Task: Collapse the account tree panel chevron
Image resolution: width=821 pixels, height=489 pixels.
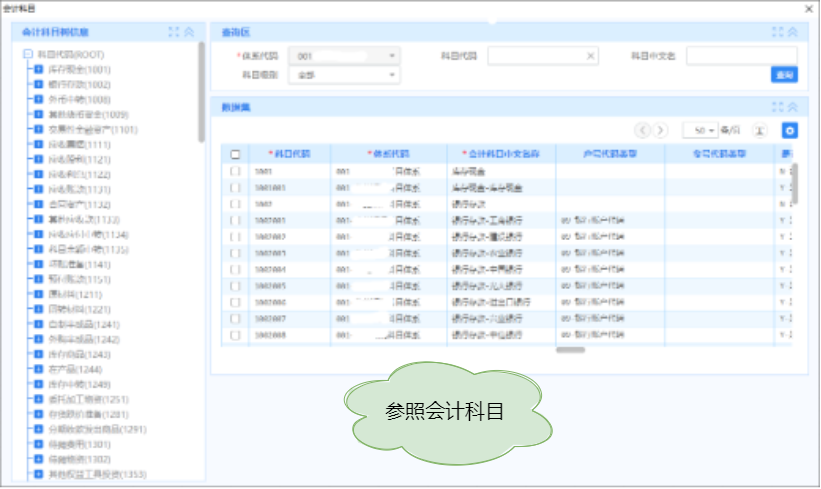Action: point(189,33)
